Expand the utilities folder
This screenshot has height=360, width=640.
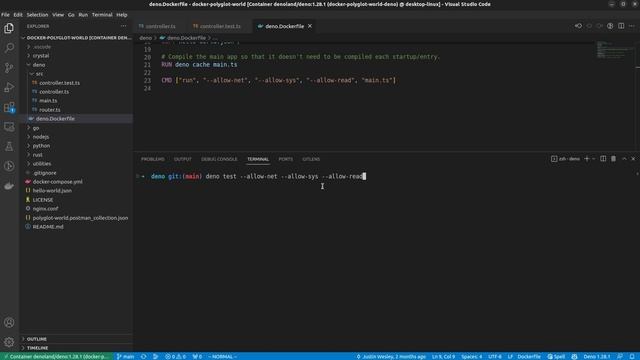point(42,164)
